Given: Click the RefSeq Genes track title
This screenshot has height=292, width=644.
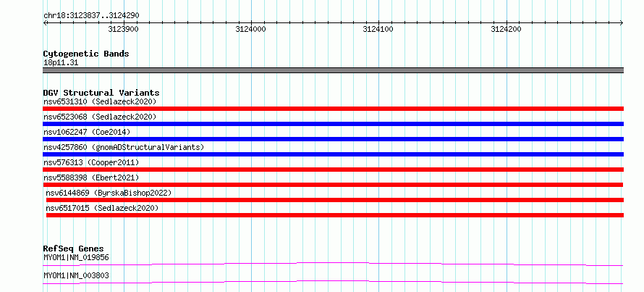Looking at the screenshot, I should click(73, 249).
